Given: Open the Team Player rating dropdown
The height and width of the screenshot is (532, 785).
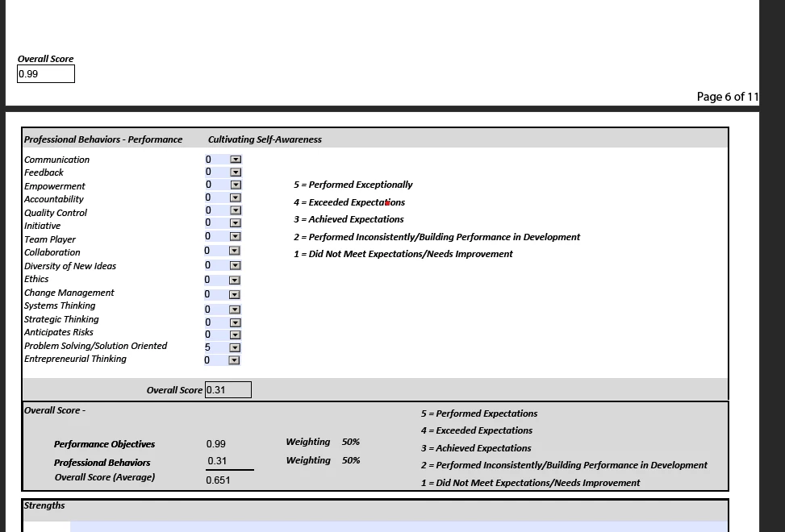Looking at the screenshot, I should pos(236,236).
